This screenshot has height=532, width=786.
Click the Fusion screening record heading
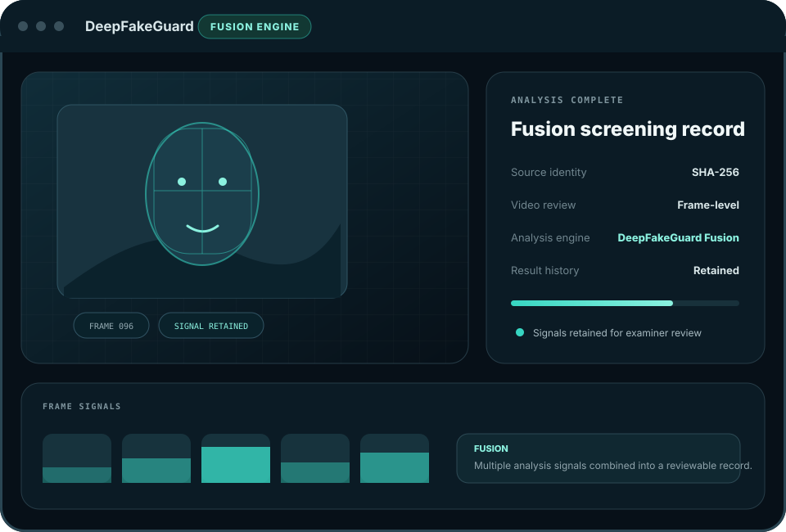(628, 128)
